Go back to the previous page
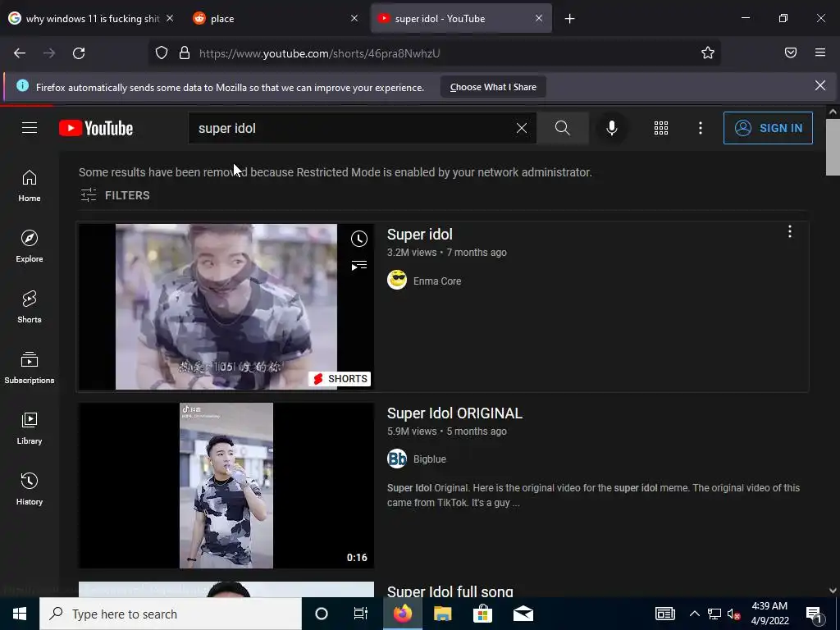 pyautogui.click(x=20, y=53)
